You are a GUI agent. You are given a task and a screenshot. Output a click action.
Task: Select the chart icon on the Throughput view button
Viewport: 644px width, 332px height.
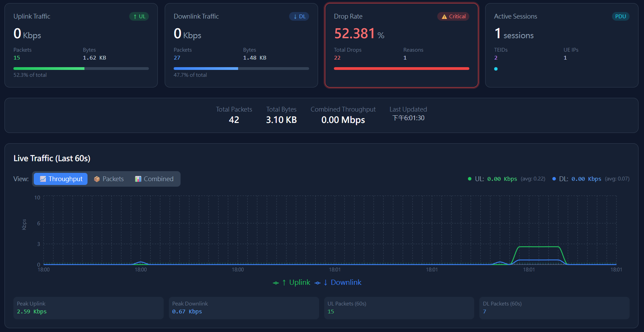(43, 179)
